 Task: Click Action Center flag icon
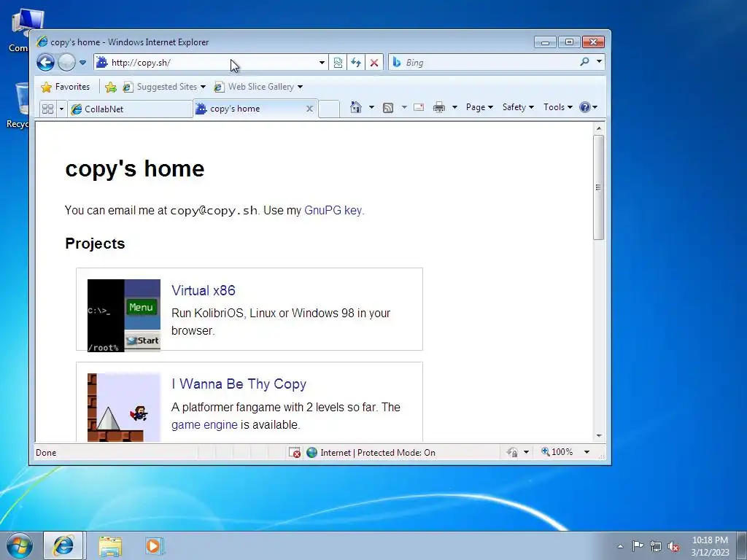coord(638,545)
